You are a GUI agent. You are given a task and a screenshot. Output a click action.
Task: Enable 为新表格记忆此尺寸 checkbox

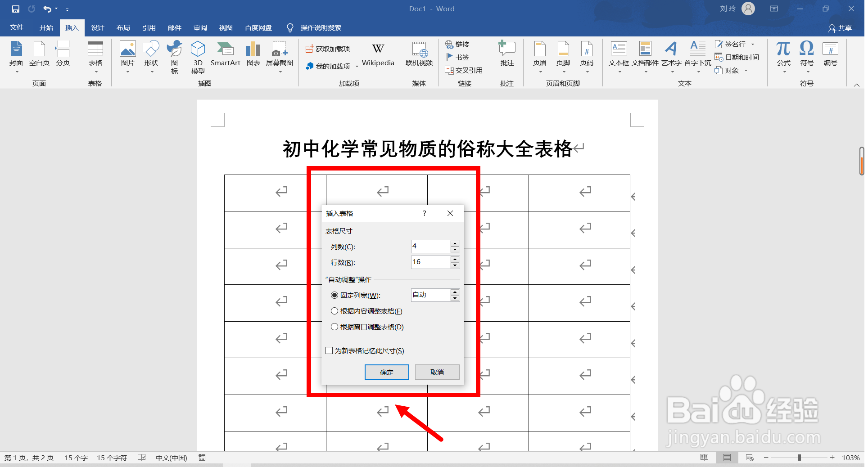[329, 350]
